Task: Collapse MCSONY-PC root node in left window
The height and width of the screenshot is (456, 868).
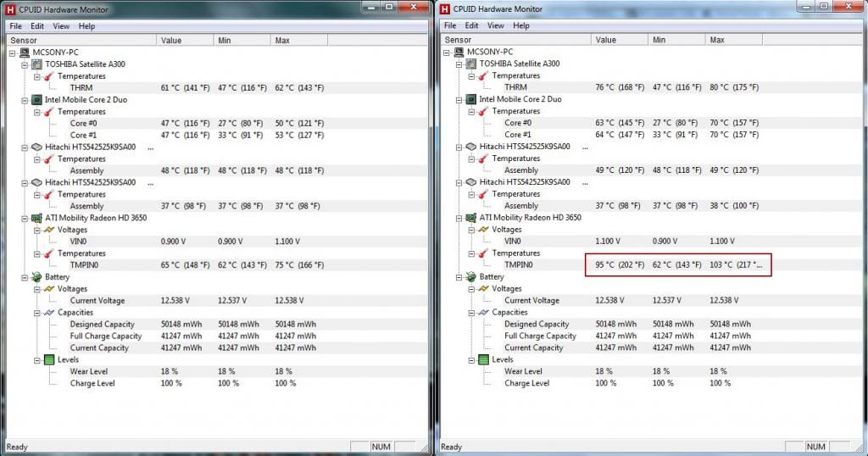Action: (x=12, y=53)
